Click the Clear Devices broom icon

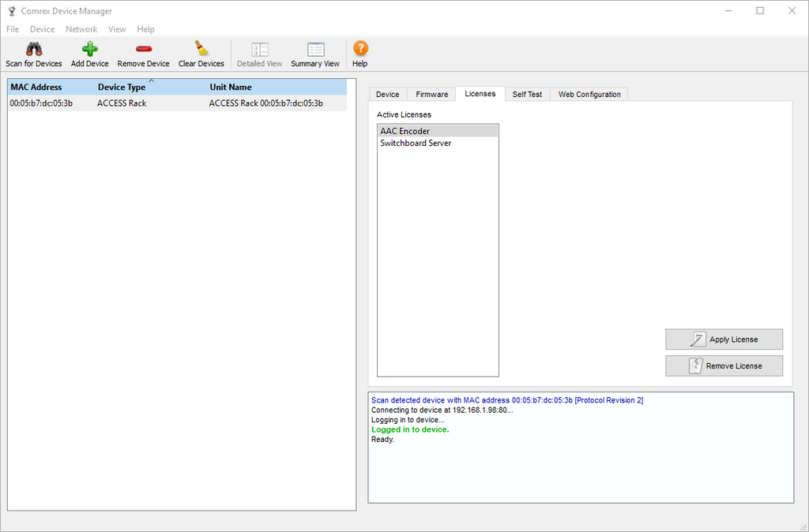tap(201, 50)
